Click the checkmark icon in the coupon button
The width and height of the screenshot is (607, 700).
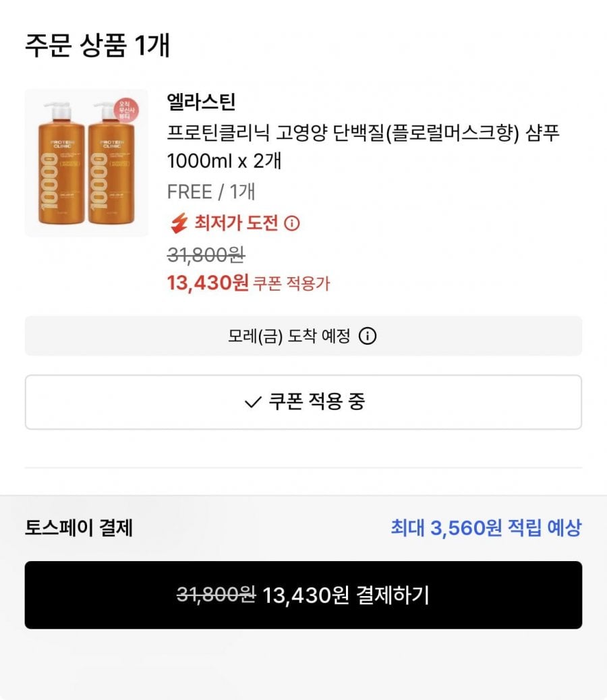(x=253, y=402)
